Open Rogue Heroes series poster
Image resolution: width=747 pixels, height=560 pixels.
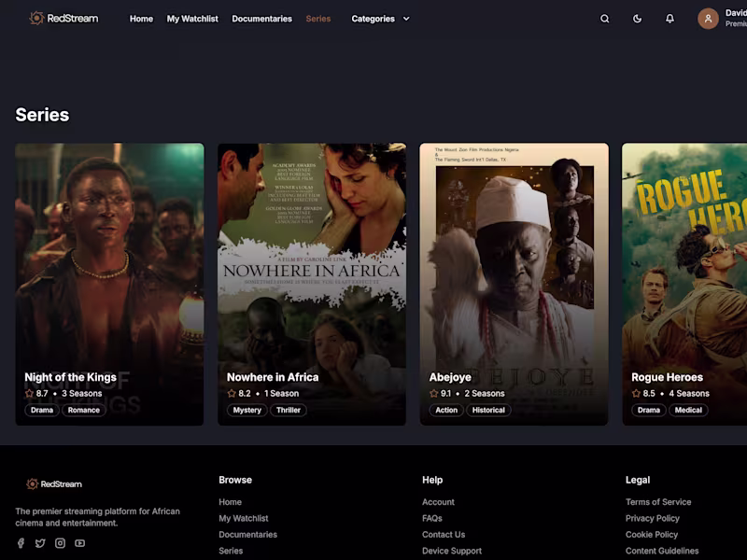coord(684,285)
